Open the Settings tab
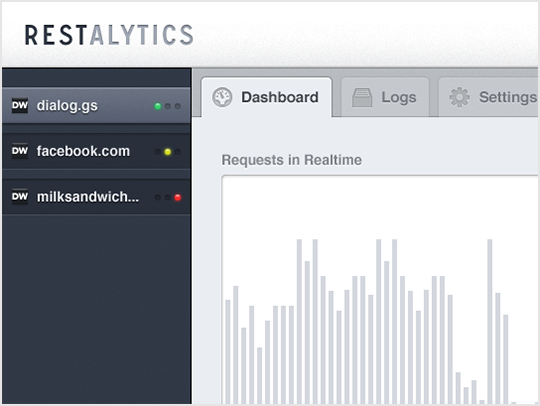The height and width of the screenshot is (406, 540). coord(488,97)
